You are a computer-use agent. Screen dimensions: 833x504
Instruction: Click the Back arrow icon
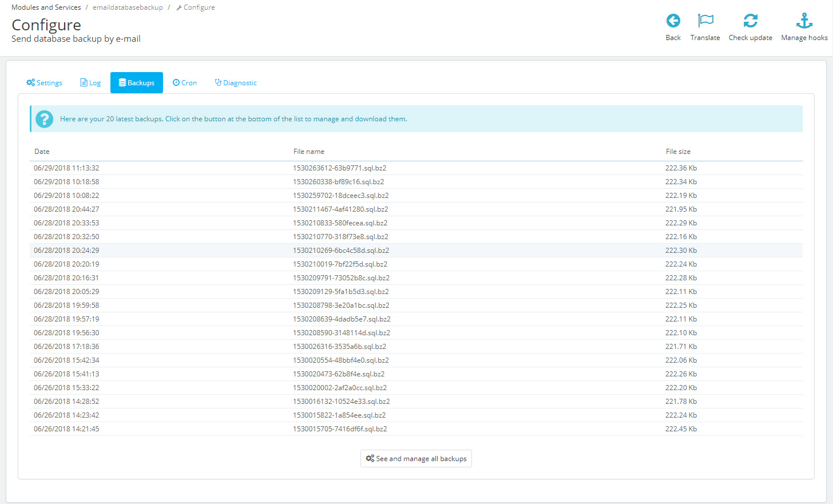[673, 21]
